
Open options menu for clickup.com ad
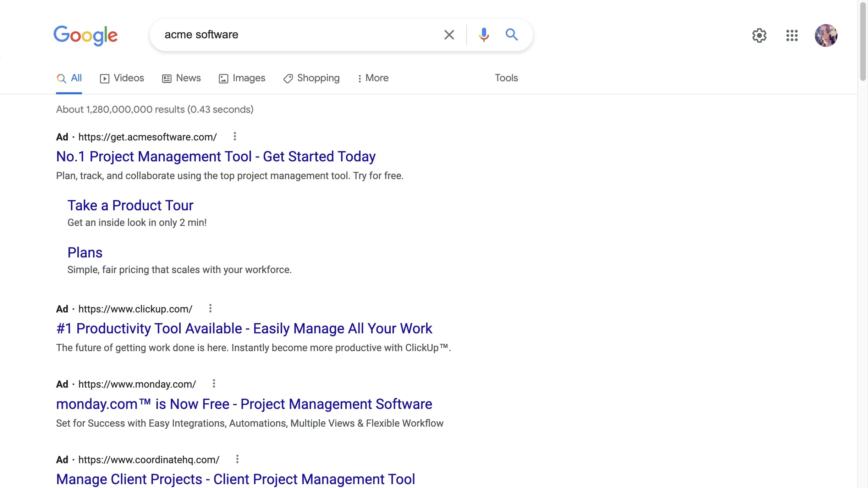pos(210,309)
